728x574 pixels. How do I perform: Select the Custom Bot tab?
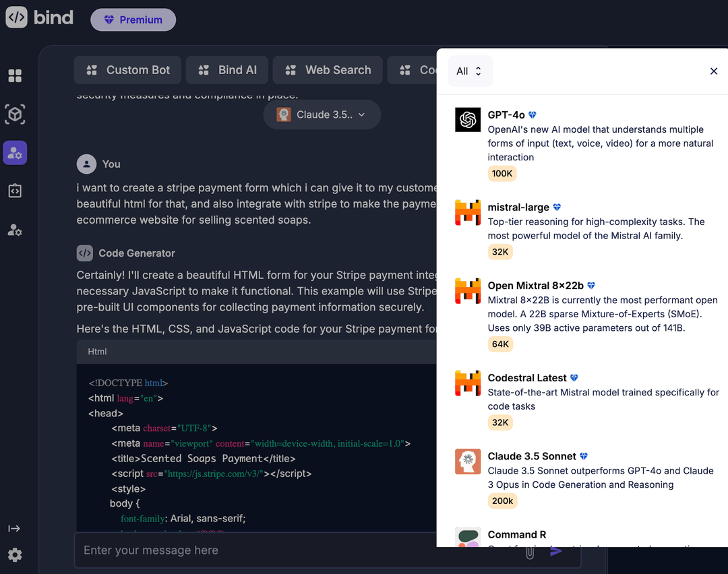click(x=127, y=69)
